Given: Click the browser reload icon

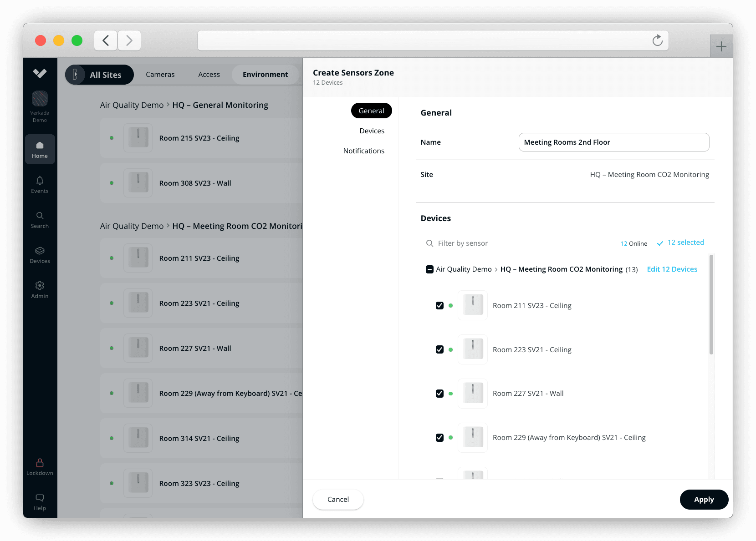Looking at the screenshot, I should point(657,40).
